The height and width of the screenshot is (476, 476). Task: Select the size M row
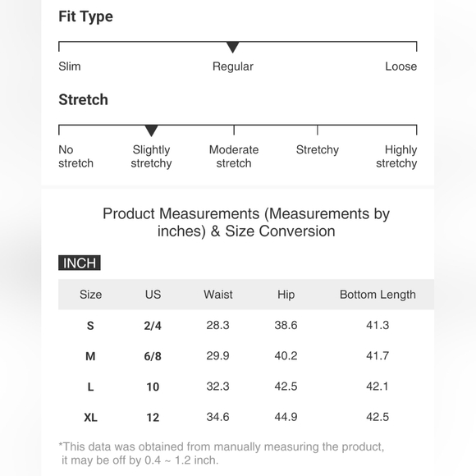point(246,356)
